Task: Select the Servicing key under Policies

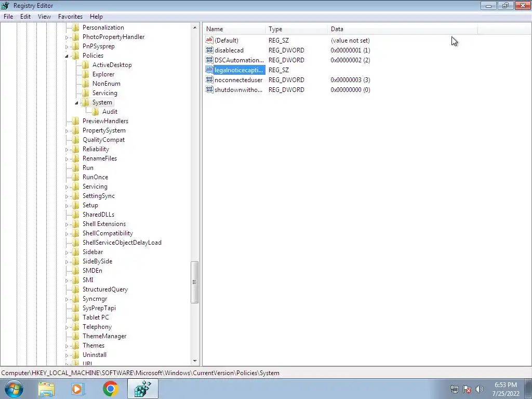Action: point(104,93)
